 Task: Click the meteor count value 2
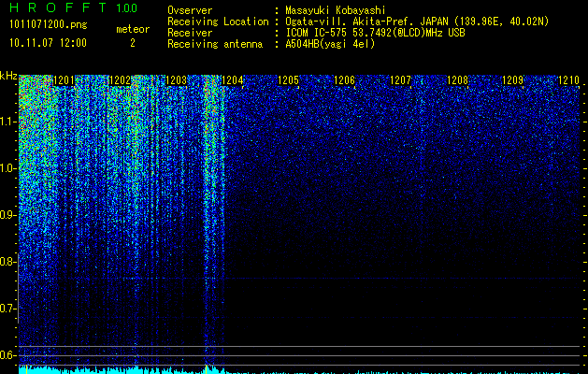tap(133, 43)
